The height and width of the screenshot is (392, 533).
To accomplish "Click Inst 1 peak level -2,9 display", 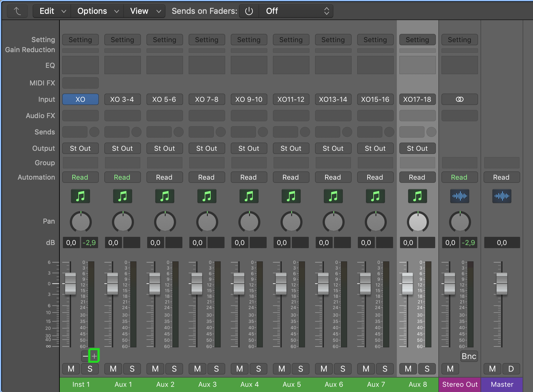I will coord(90,242).
